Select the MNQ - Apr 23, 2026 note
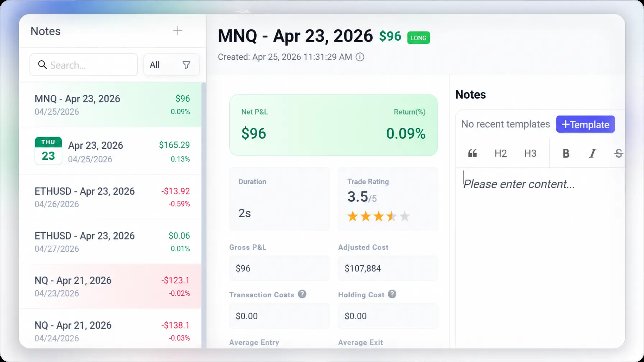Image resolution: width=644 pixels, height=362 pixels. pyautogui.click(x=110, y=105)
